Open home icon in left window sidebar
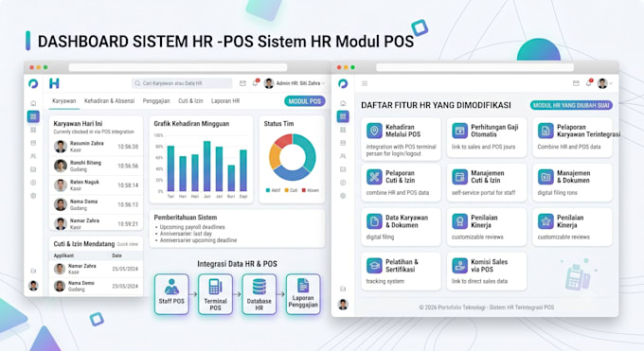 pyautogui.click(x=33, y=103)
